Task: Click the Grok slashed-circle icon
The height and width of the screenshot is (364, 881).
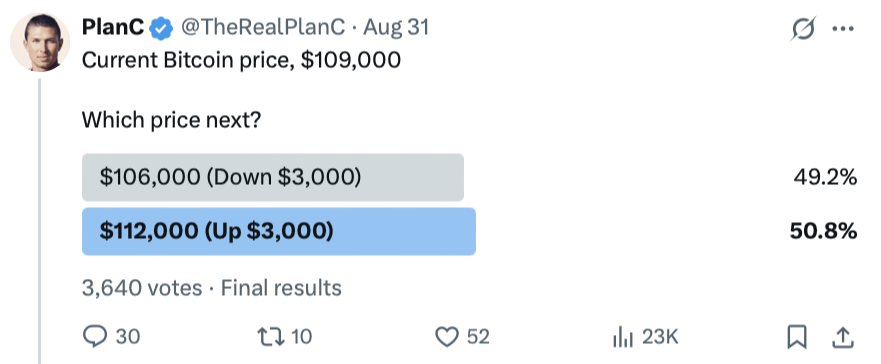Action: [802, 29]
